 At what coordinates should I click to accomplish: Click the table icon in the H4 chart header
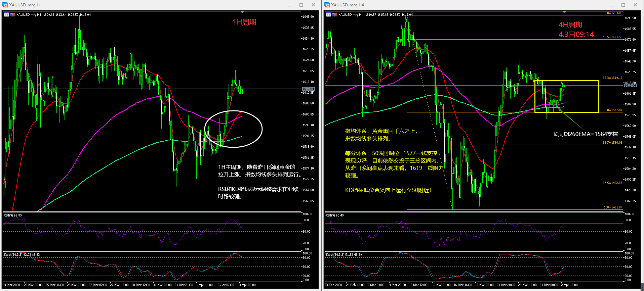(329, 14)
